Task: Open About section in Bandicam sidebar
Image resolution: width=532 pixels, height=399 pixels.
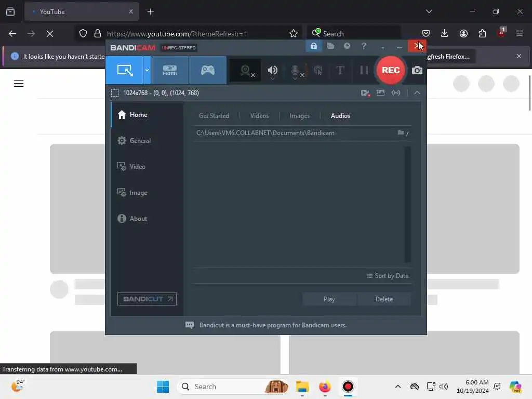Action: coord(147,219)
